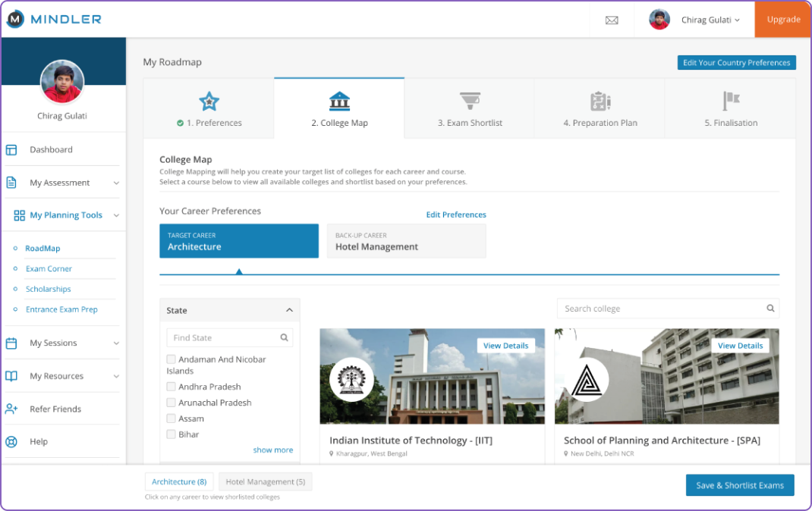Click the Preferences star icon

coord(209,101)
